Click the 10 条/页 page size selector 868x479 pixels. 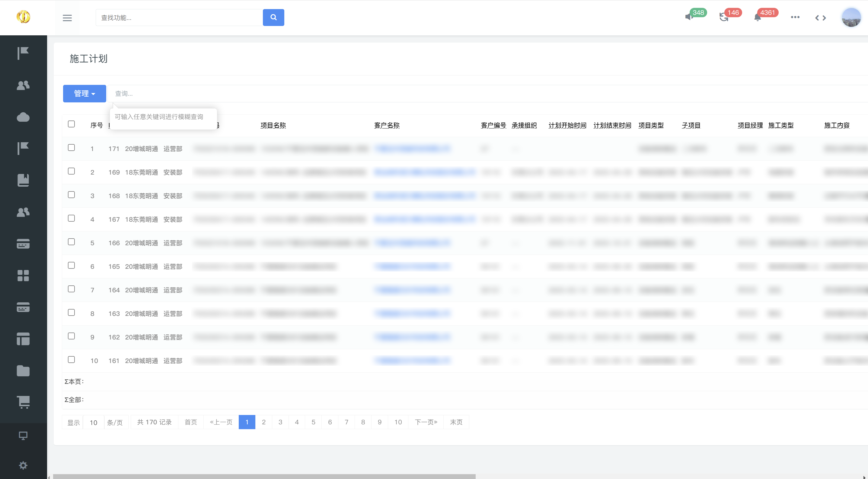pos(93,422)
